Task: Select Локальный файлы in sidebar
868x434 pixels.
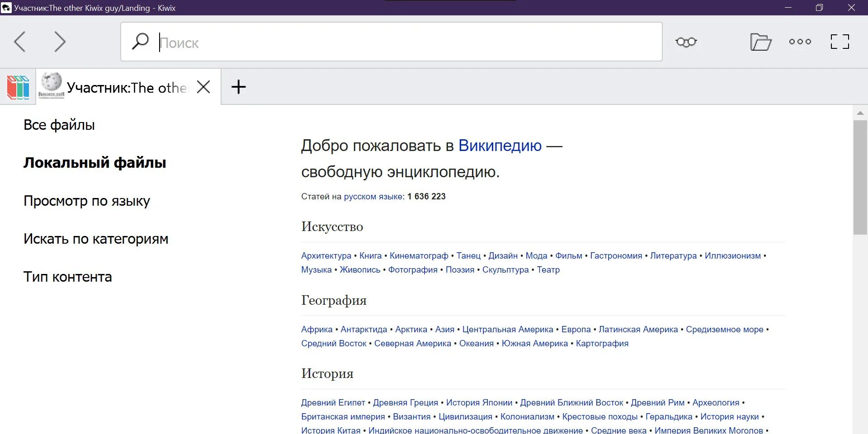Action: click(95, 163)
